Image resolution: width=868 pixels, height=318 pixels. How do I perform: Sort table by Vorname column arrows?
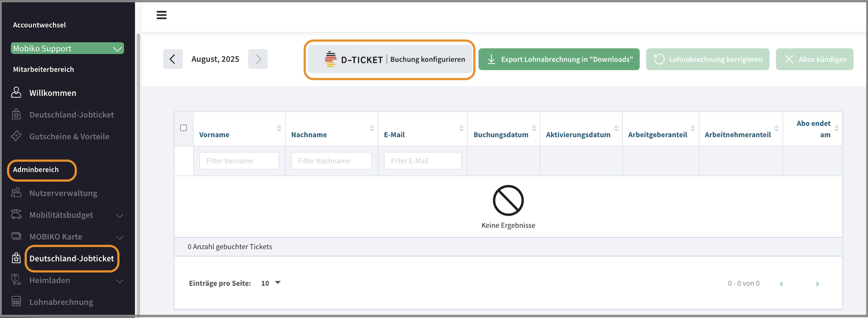[279, 128]
